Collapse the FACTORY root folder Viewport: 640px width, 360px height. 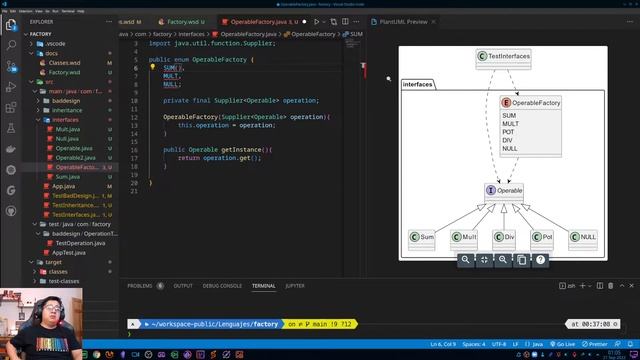pos(27,34)
